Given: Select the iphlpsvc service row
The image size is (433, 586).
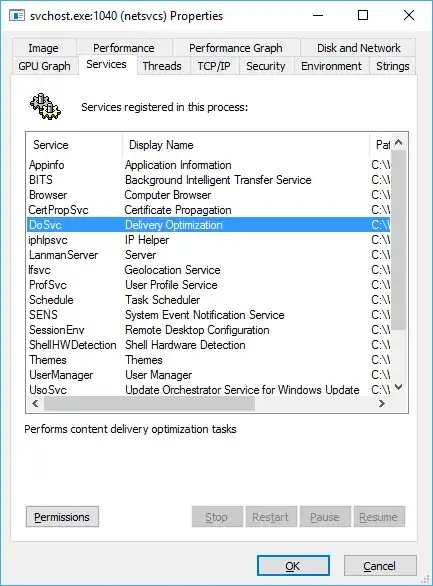Looking at the screenshot, I should coord(208,240).
